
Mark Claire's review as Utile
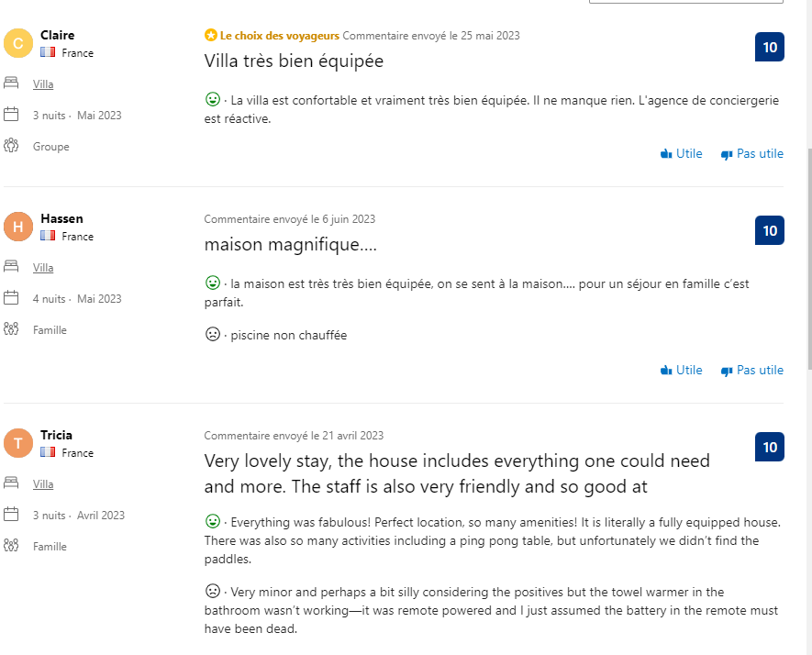(x=682, y=154)
